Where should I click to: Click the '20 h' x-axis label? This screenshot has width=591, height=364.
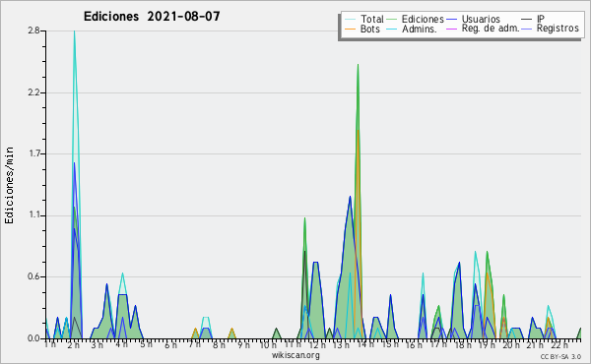point(511,344)
